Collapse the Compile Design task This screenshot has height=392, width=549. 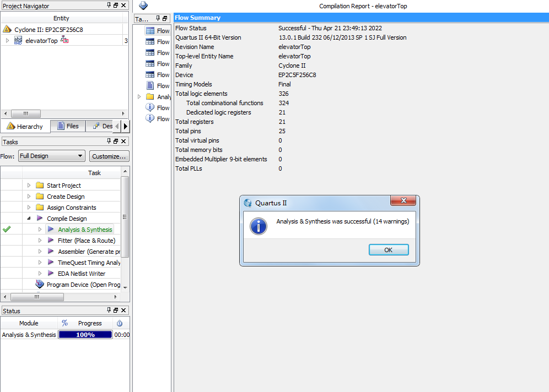(29, 218)
